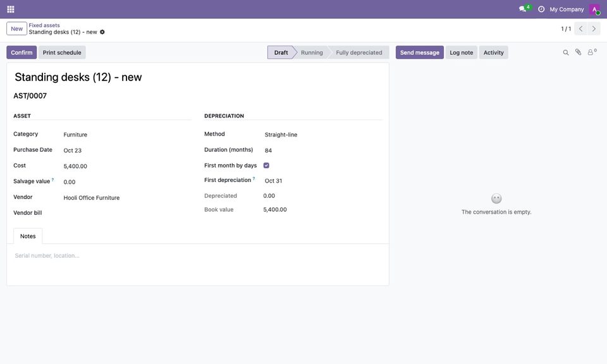Viewport: 607px width, 364px height.
Task: Click Salvage value help question mark
Action: tap(52, 180)
